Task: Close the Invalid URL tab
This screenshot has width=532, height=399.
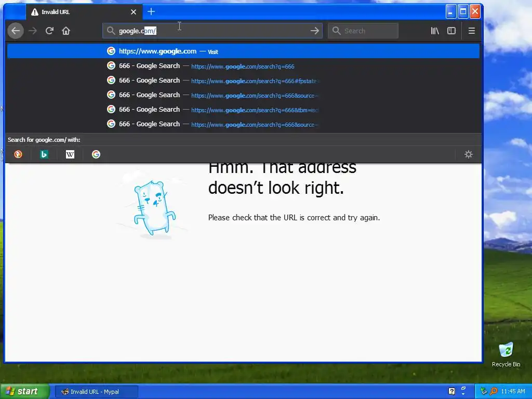Action: (x=134, y=12)
